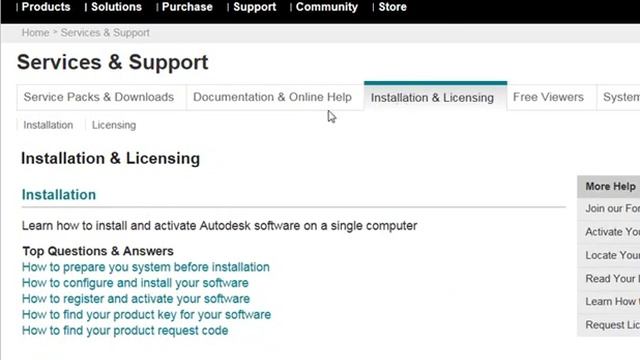Switch to Service Packs & Downloads tab
This screenshot has width=640, height=360.
click(99, 97)
